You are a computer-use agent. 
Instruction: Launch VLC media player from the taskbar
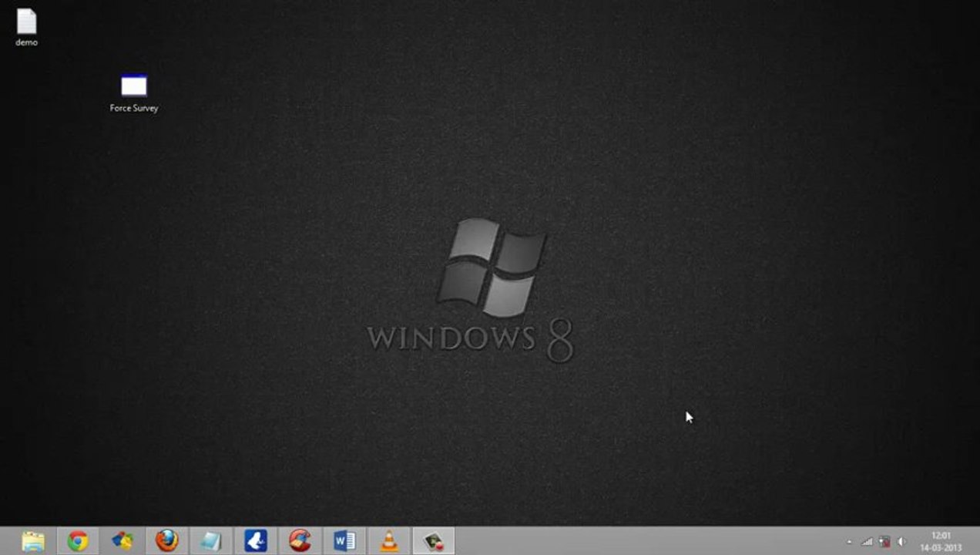click(389, 541)
